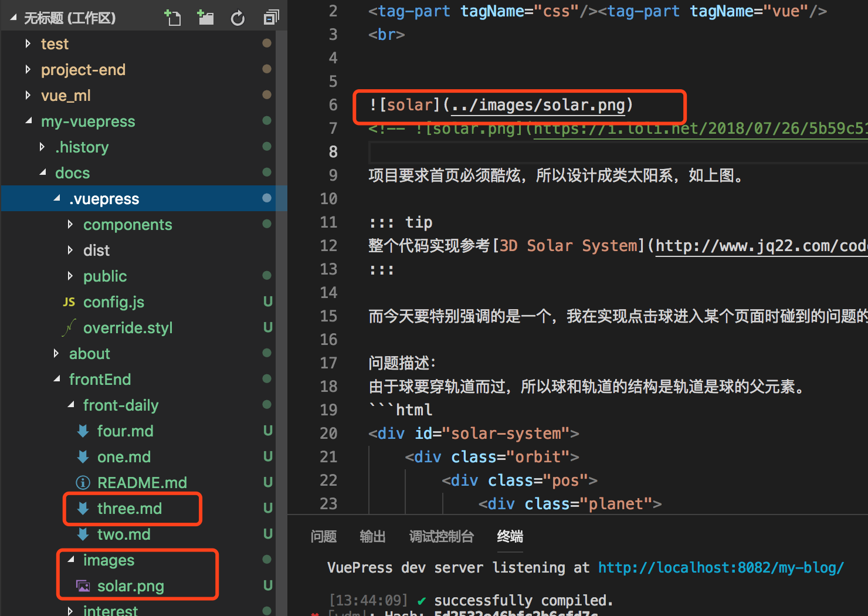Switch to the 调试控制台 panel tab
The image size is (868, 616).
(x=441, y=536)
